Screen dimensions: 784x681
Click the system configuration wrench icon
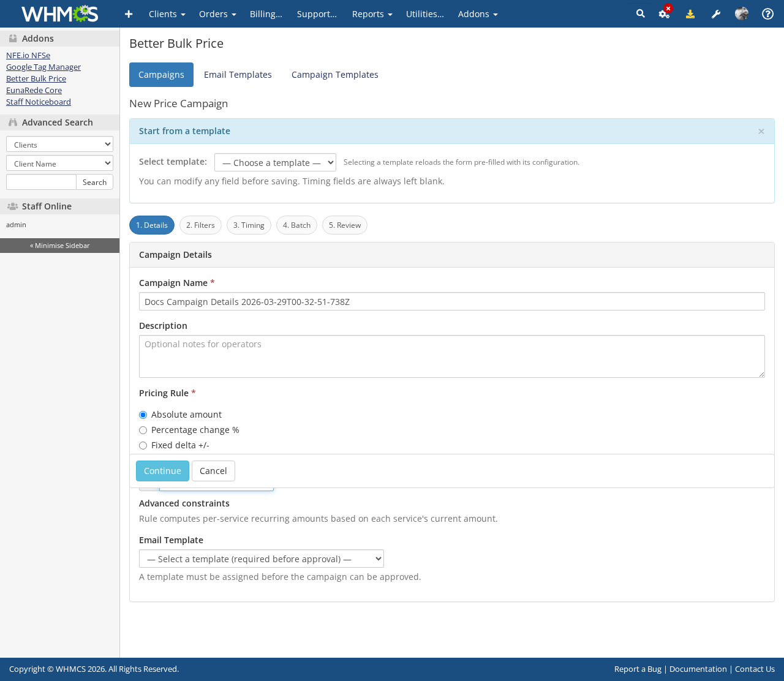tap(715, 13)
